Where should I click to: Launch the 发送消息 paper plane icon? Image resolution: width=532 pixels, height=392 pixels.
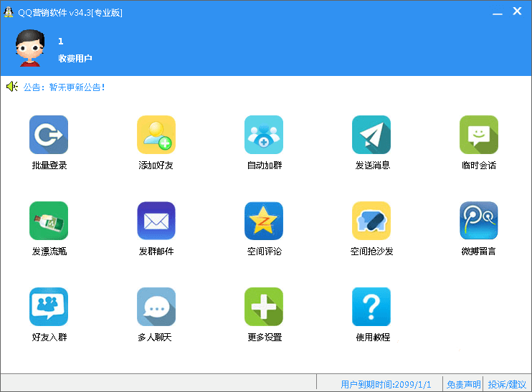tap(371, 135)
